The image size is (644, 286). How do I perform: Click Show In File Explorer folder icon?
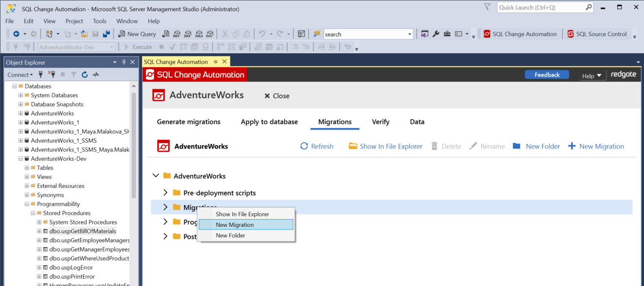[353, 146]
